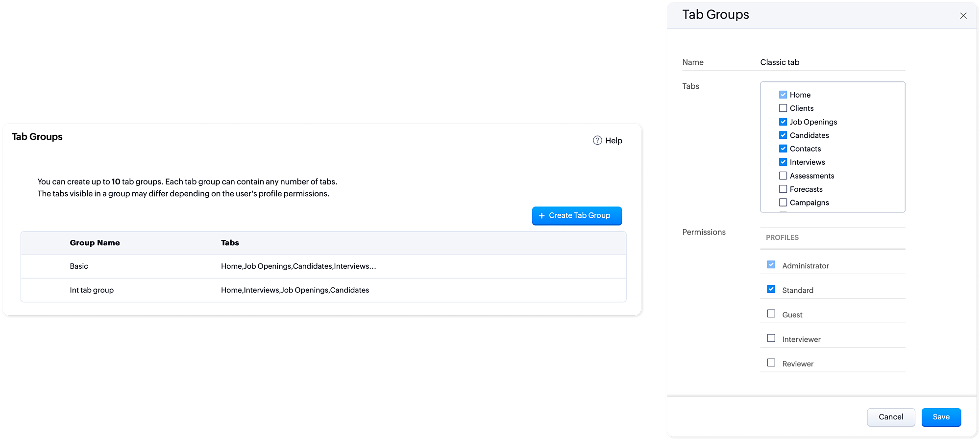This screenshot has width=980, height=440.
Task: Disable the Contacts tab checkbox
Action: [783, 149]
